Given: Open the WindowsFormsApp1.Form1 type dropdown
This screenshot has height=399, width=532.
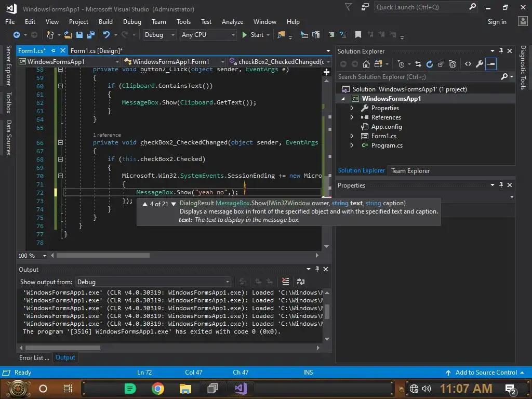Looking at the screenshot, I should tap(174, 61).
